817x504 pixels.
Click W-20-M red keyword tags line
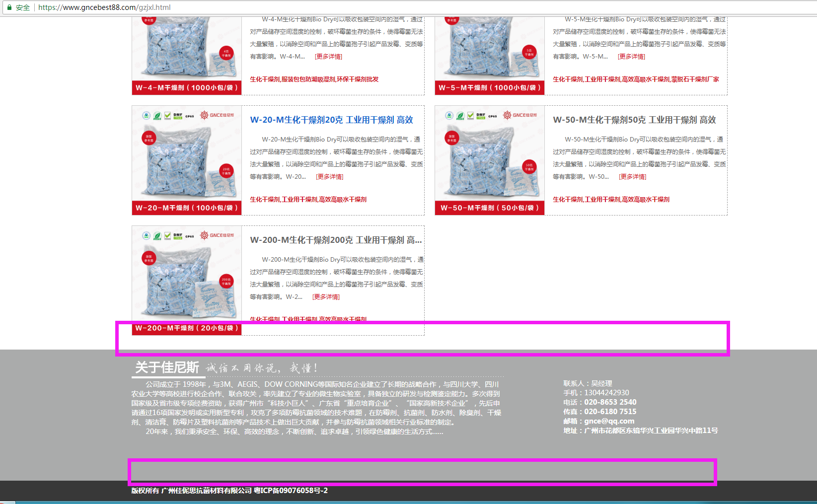(308, 200)
